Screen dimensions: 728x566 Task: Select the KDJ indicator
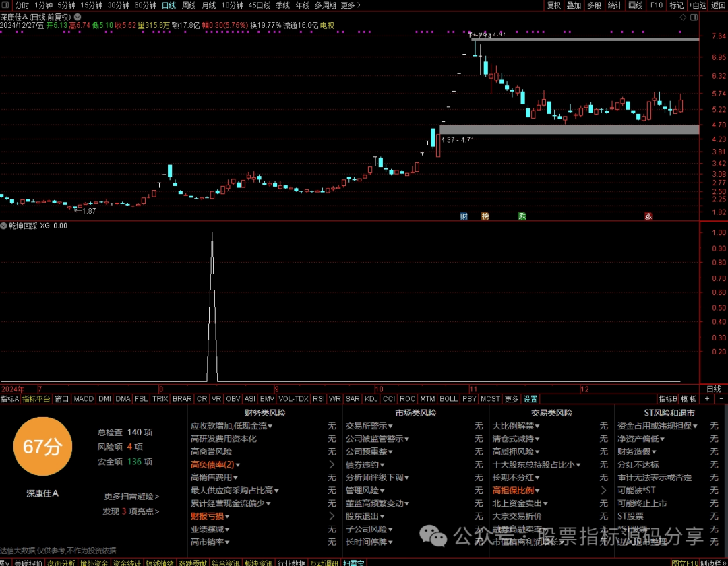coord(371,398)
